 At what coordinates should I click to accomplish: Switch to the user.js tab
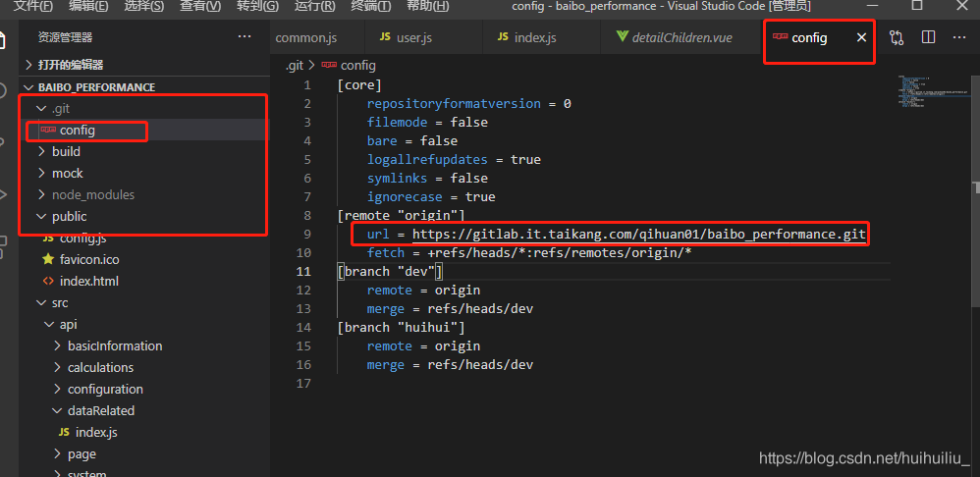click(423, 37)
